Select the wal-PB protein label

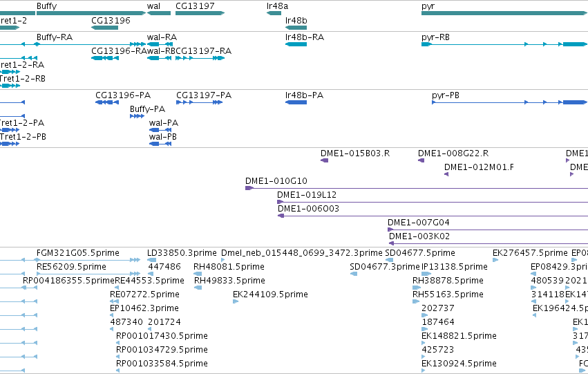click(163, 137)
